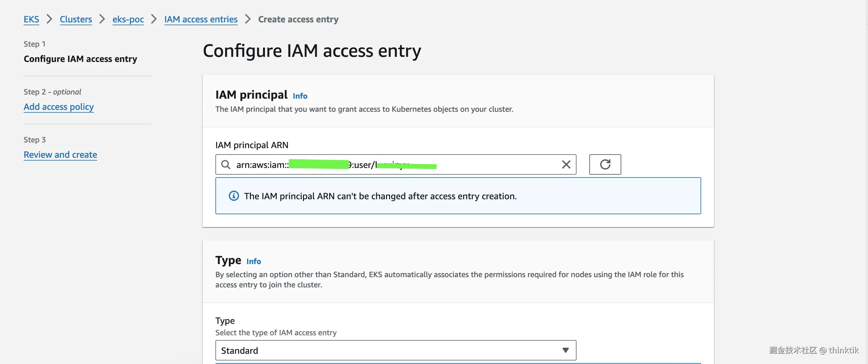The height and width of the screenshot is (364, 868).
Task: Jump to Review and create step
Action: pyautogui.click(x=60, y=155)
